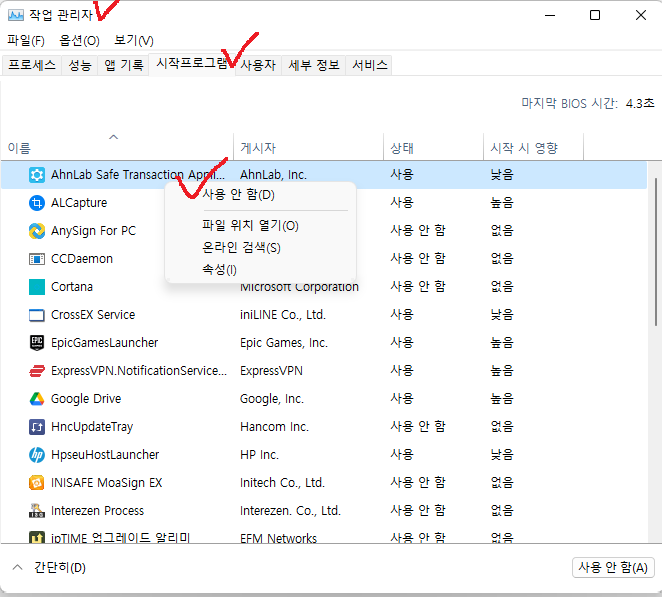Viewport: 662px width, 597px height.
Task: Open the 세부 정보 tab
Action: coord(314,65)
